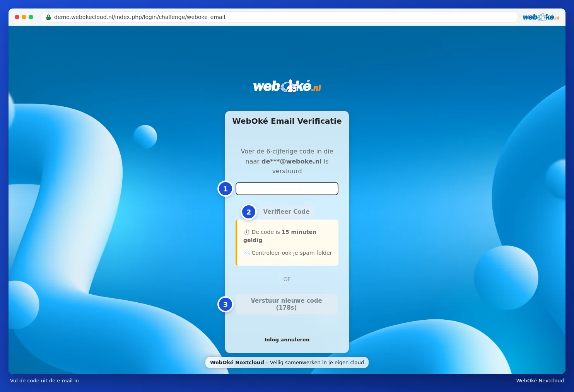Screen dimensions: 574x392
Task: Click the padlock icon in the address bar
Action: point(49,17)
